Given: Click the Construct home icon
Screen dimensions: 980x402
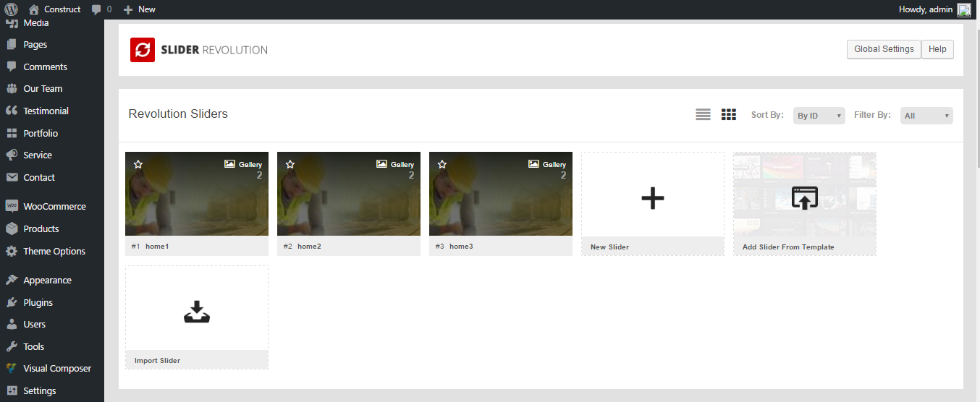Looking at the screenshot, I should pos(34,9).
